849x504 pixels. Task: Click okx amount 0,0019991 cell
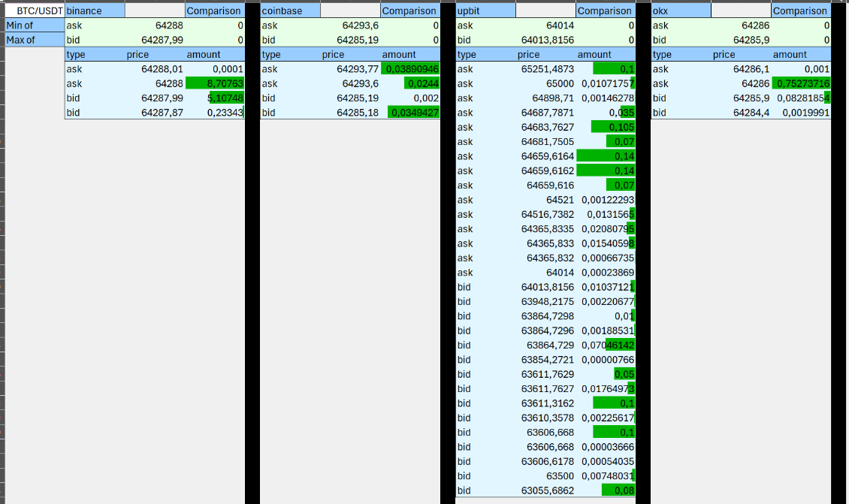(801, 113)
